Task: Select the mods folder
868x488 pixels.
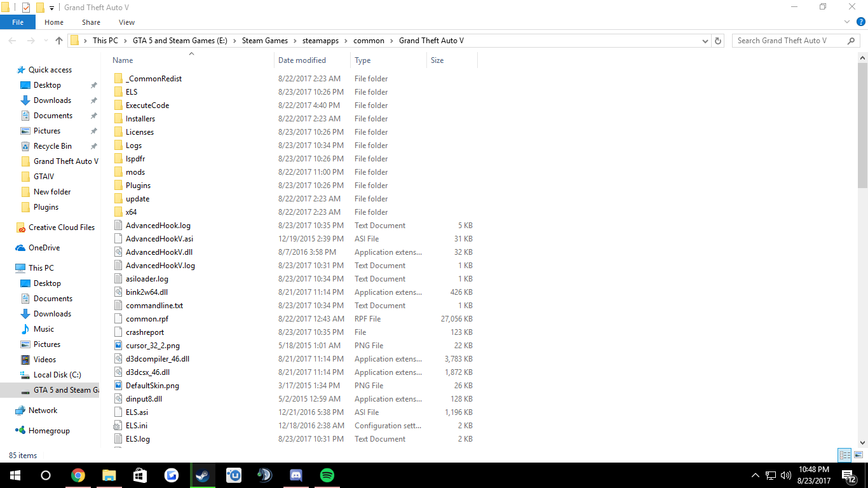Action: pyautogui.click(x=135, y=172)
